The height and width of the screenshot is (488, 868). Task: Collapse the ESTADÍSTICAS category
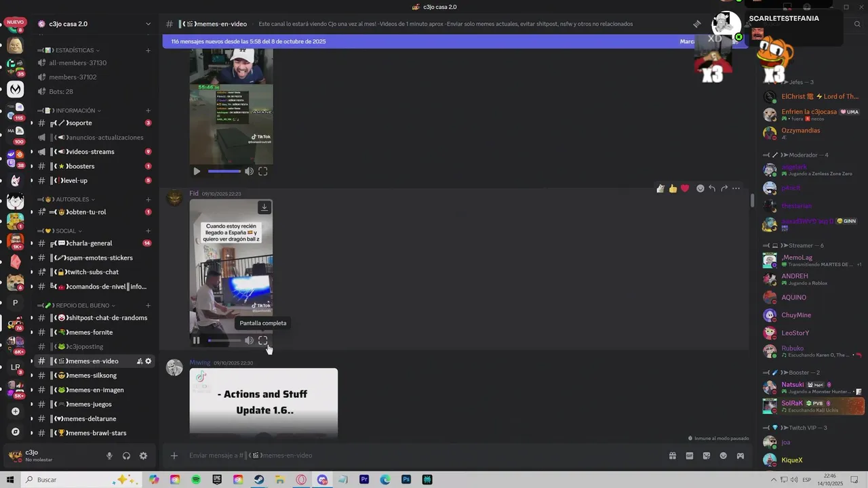tap(75, 50)
